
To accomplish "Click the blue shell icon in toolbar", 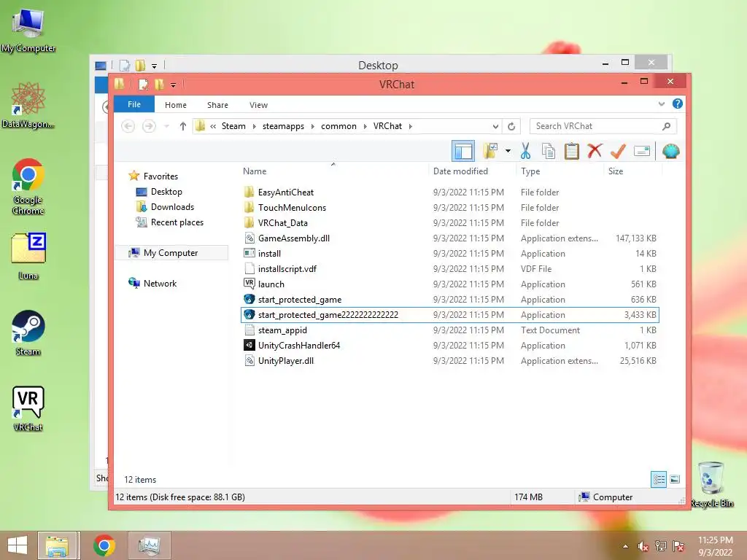I will (x=671, y=152).
